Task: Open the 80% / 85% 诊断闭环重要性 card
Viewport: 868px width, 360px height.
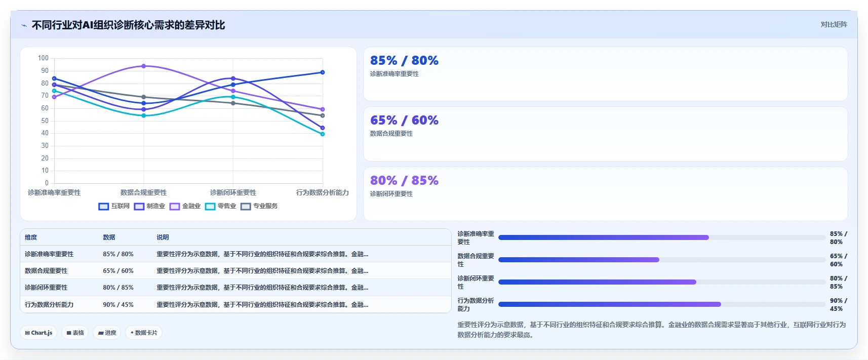Action: tap(605, 194)
